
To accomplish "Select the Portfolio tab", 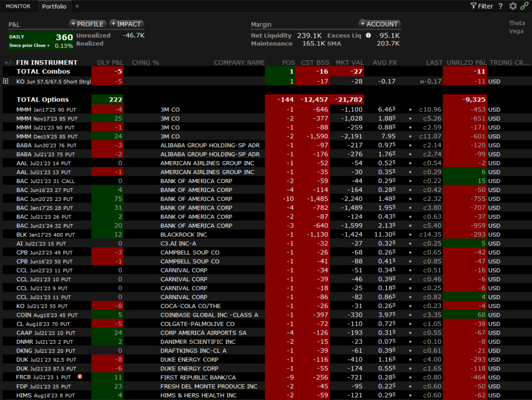I will tap(54, 6).
